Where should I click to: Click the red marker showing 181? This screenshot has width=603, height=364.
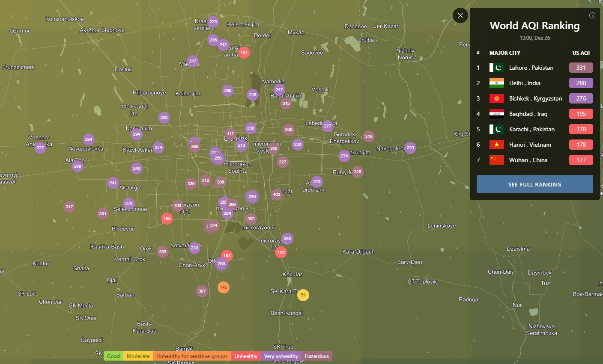coord(244,53)
